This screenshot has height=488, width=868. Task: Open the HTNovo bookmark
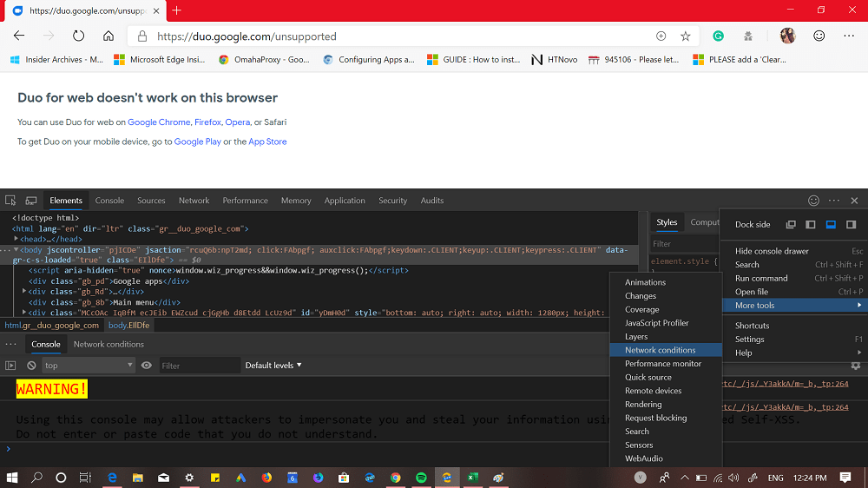pos(554,59)
